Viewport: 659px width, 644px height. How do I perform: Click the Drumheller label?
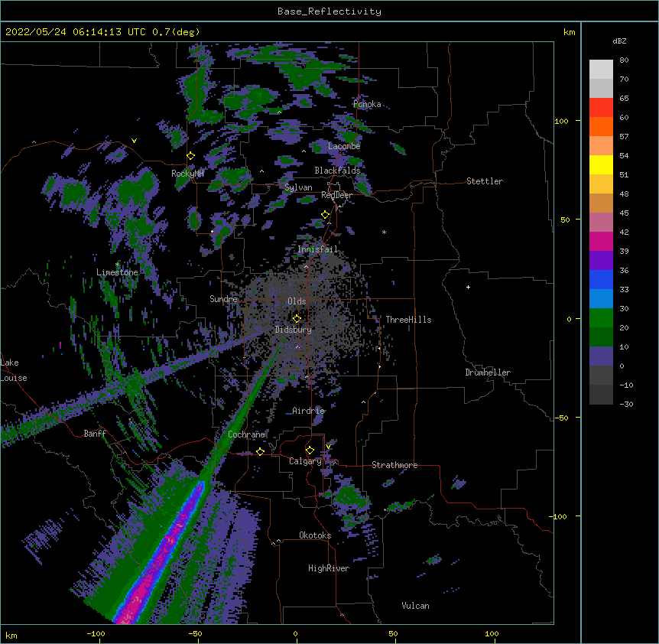(x=488, y=372)
